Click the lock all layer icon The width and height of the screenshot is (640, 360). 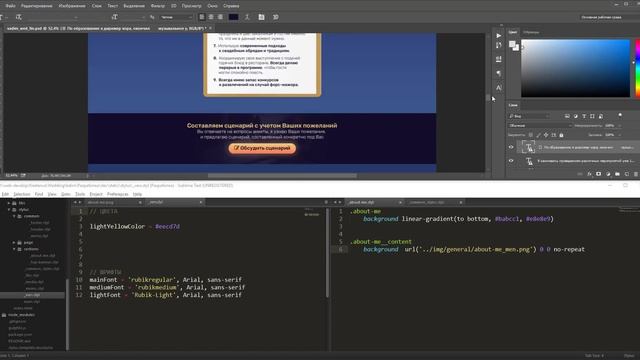[561, 135]
